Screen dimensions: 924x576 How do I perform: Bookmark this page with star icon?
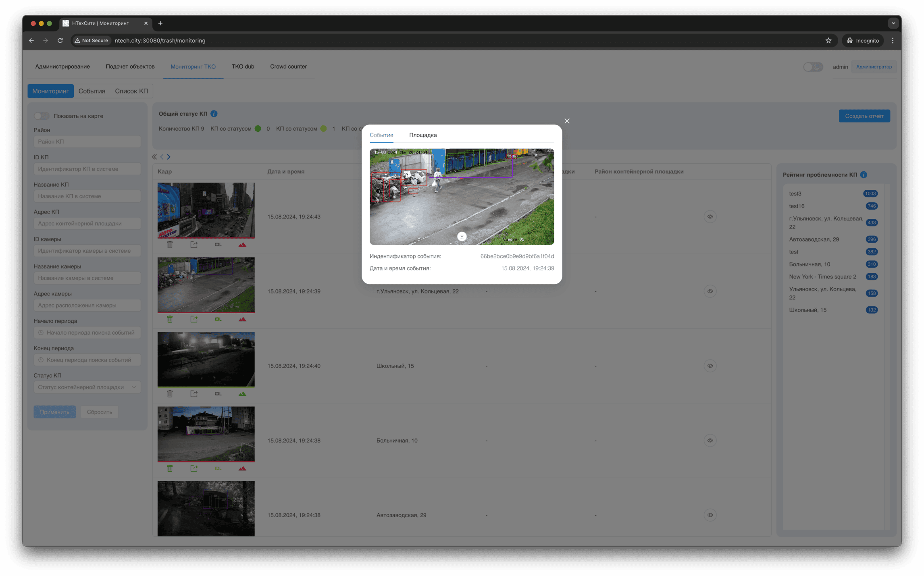tap(828, 40)
